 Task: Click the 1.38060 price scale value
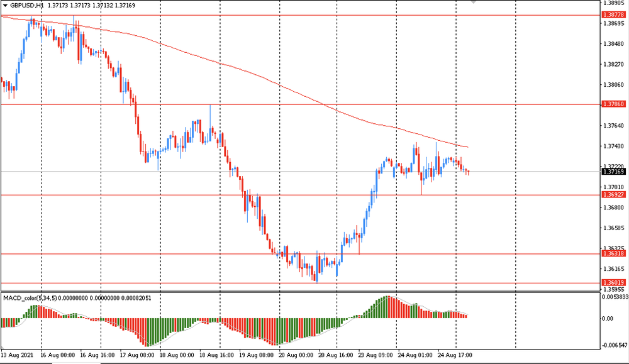[614, 85]
